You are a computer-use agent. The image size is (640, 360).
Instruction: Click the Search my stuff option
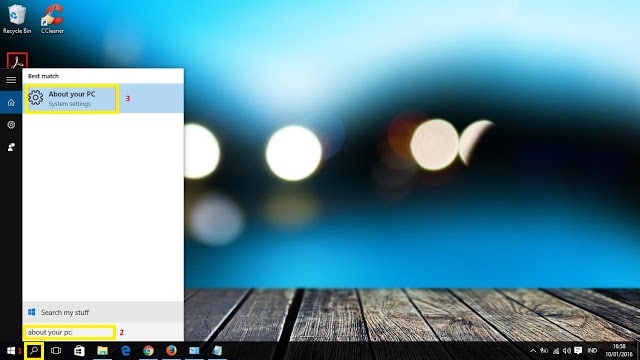(x=103, y=312)
